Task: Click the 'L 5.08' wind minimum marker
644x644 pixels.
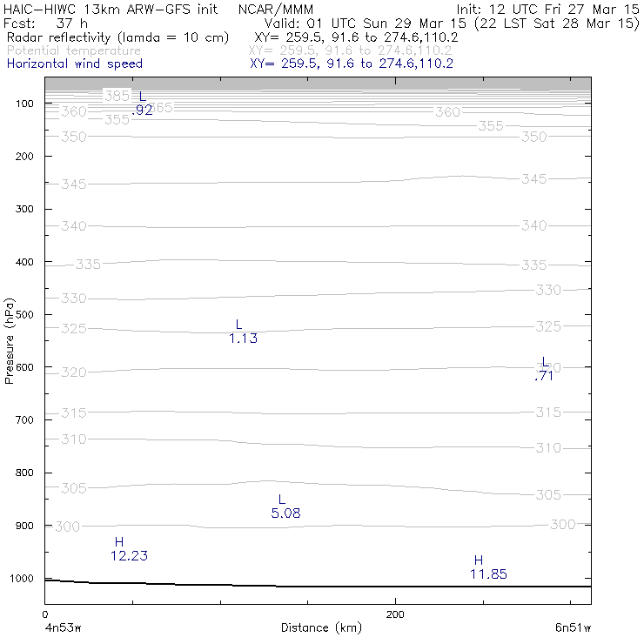Action: tap(285, 506)
